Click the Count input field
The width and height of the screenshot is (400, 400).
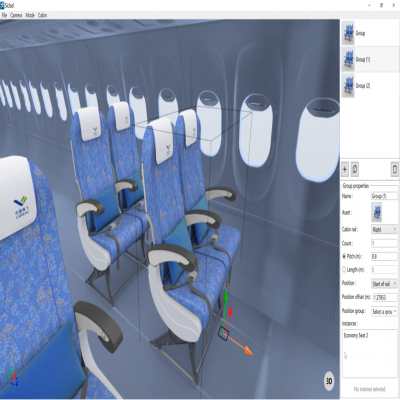tap(384, 243)
